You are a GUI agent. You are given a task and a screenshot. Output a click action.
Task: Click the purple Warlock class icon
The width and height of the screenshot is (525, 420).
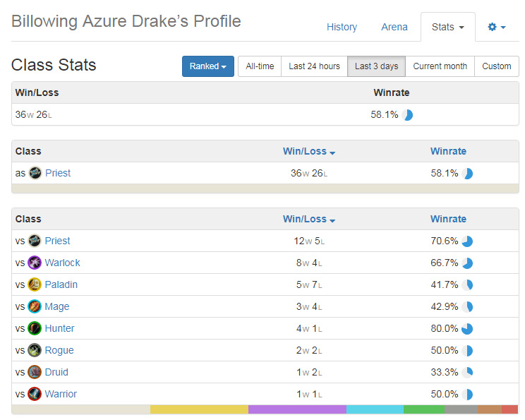coord(35,263)
